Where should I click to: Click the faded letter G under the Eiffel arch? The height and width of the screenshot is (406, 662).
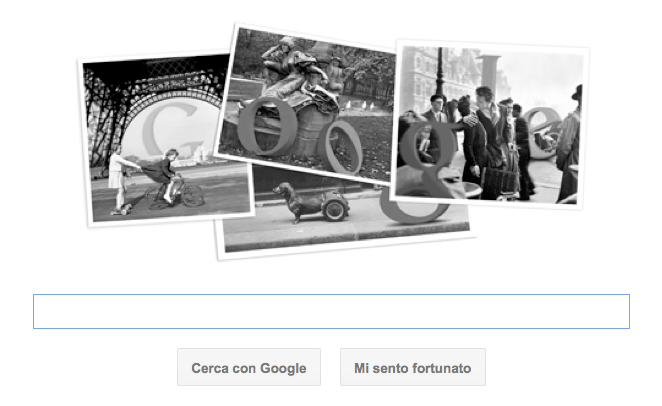tap(173, 129)
